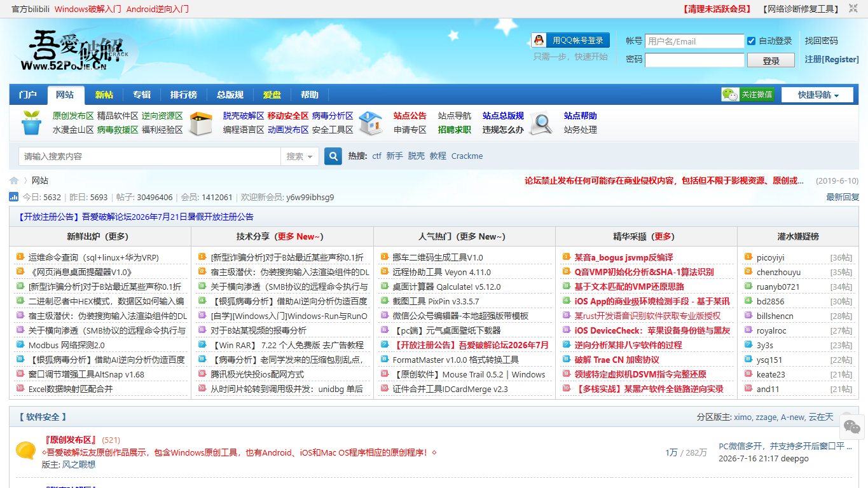Click the 找回密码 link
Screen dimensions: 868x488
pos(822,41)
